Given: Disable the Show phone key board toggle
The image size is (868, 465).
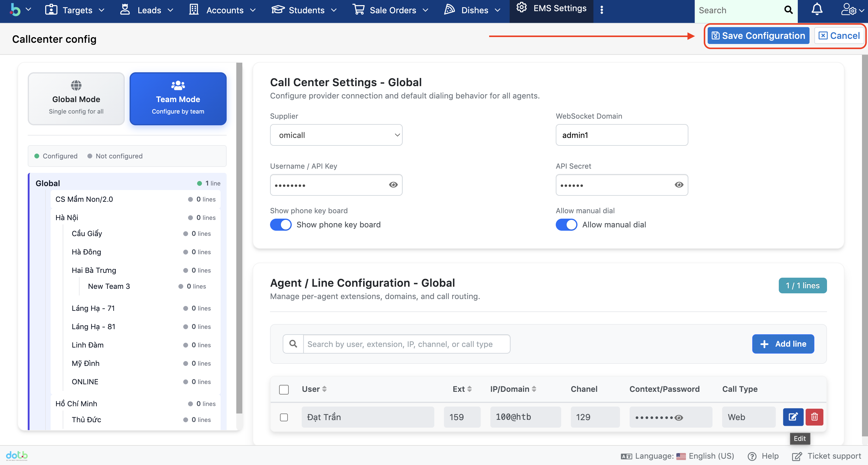Looking at the screenshot, I should pos(281,225).
